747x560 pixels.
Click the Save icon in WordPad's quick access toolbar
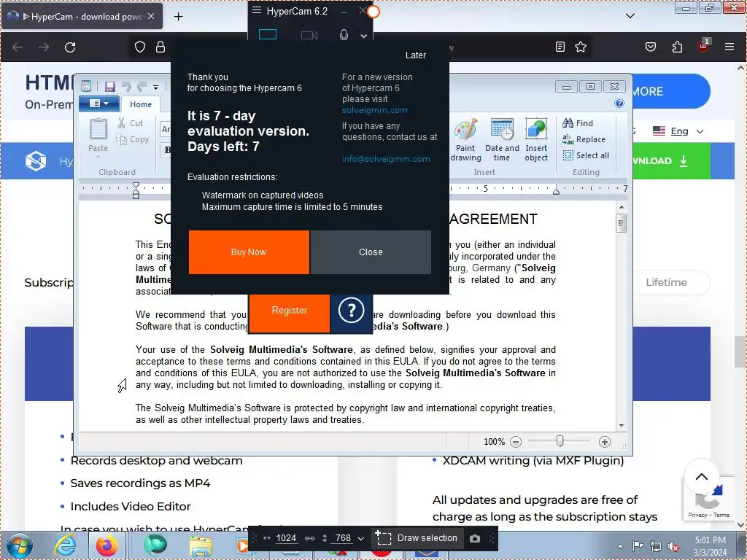click(x=110, y=86)
